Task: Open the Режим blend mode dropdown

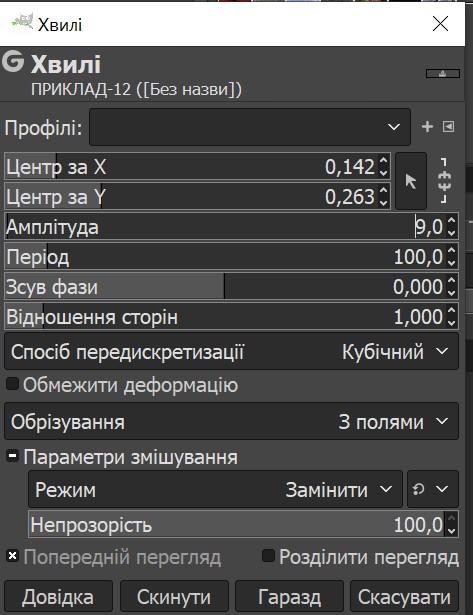Action: click(215, 489)
